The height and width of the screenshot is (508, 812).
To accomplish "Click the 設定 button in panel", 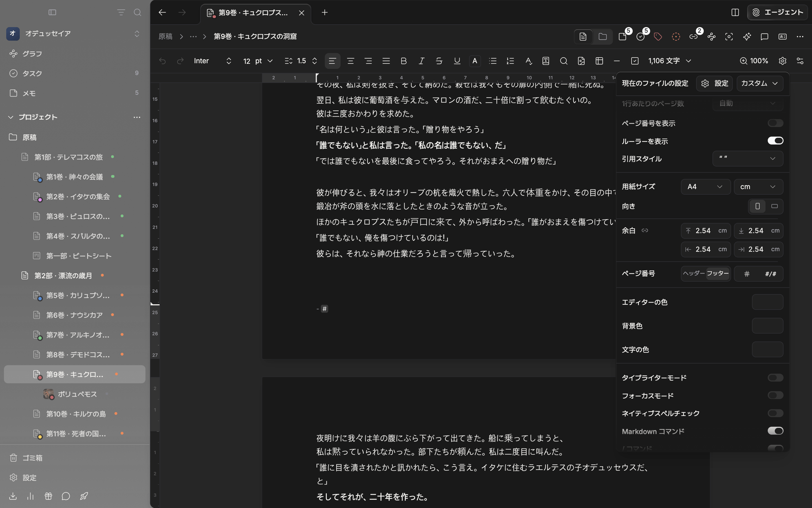I will click(715, 83).
